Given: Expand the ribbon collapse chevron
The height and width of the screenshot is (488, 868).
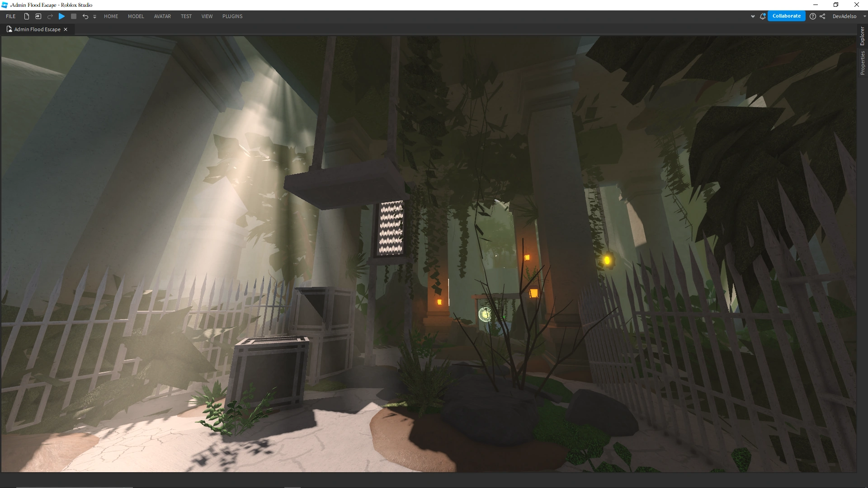Looking at the screenshot, I should click(753, 16).
